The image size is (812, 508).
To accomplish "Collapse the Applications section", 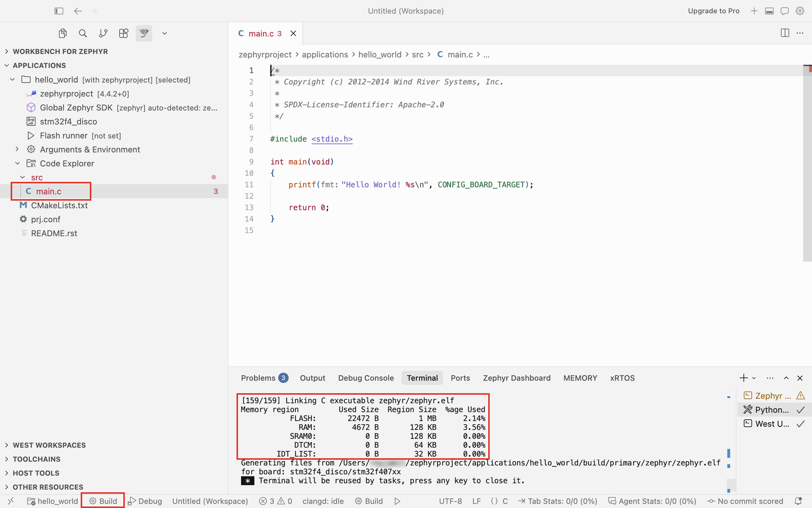I will pyautogui.click(x=39, y=66).
